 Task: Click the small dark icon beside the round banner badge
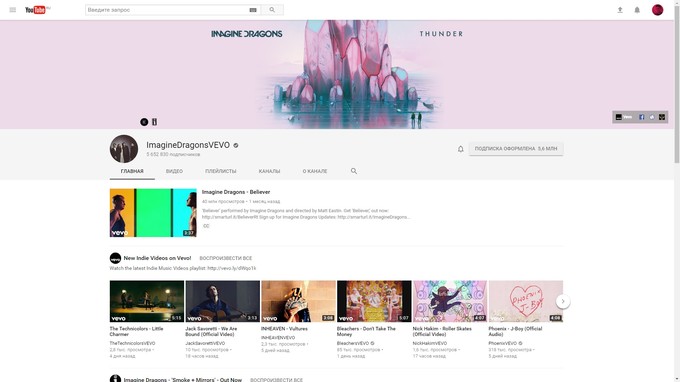click(154, 122)
